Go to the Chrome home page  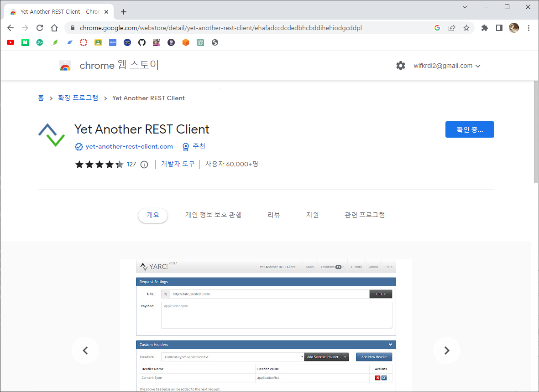(54, 28)
